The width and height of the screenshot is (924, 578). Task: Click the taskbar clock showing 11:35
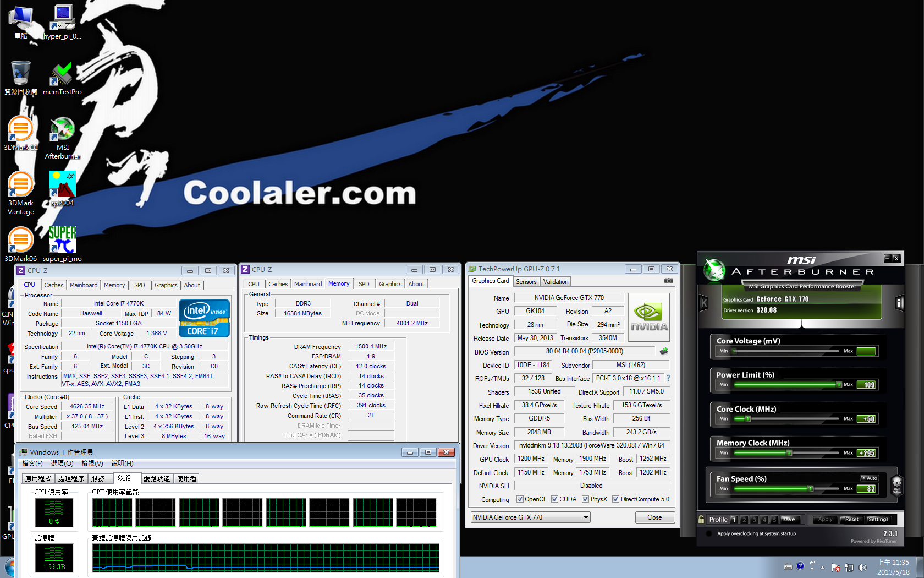click(x=893, y=568)
